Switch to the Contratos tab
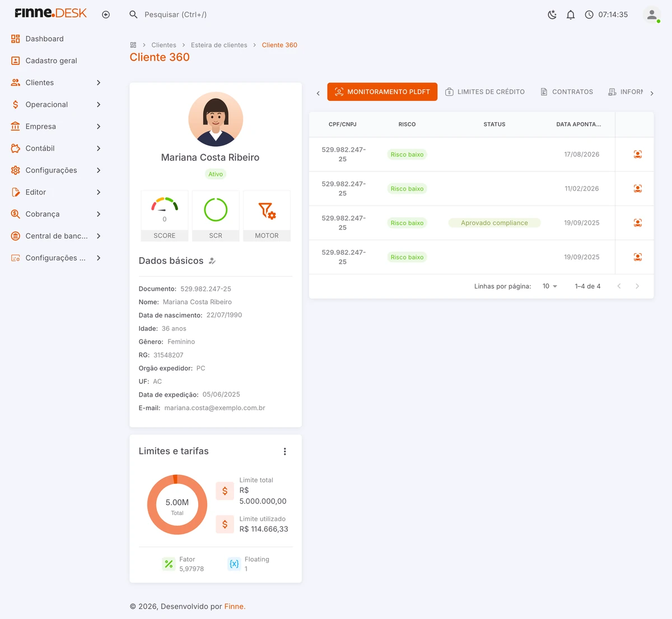 567,92
